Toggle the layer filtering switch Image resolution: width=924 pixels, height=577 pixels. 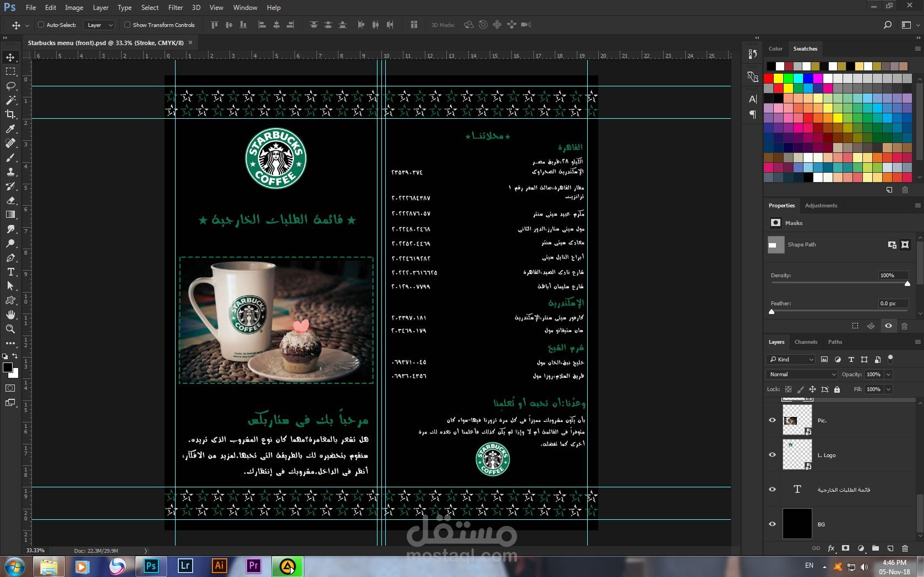click(890, 359)
